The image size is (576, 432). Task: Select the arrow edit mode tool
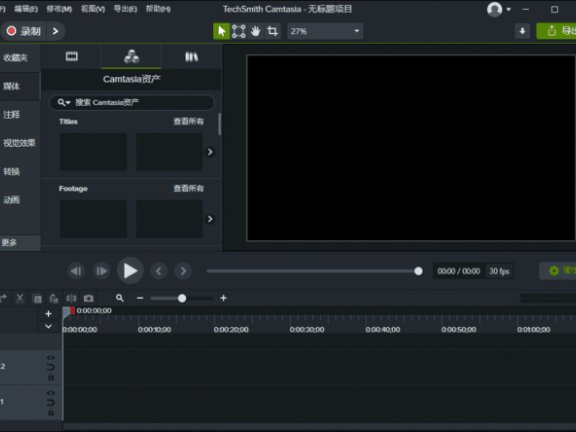pos(221,31)
